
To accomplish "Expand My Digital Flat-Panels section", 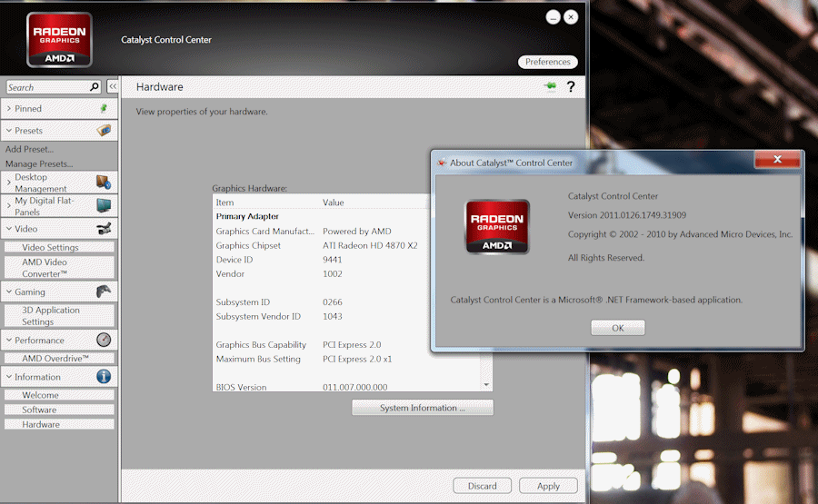I will pyautogui.click(x=9, y=205).
